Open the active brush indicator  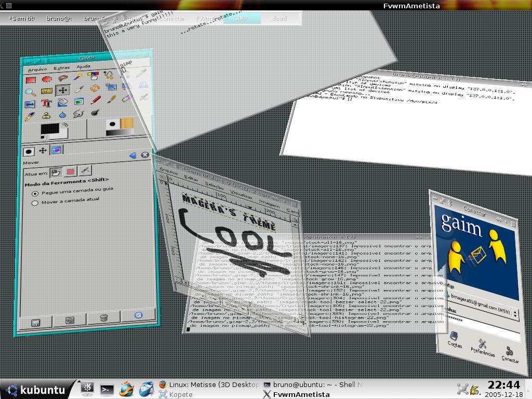click(x=113, y=125)
